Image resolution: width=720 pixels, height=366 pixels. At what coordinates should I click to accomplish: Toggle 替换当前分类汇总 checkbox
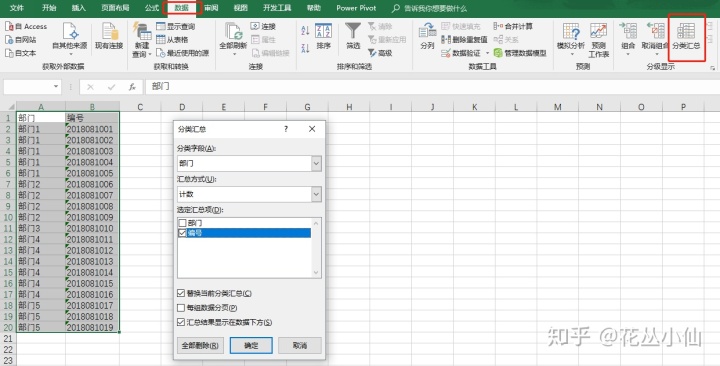[x=181, y=293]
